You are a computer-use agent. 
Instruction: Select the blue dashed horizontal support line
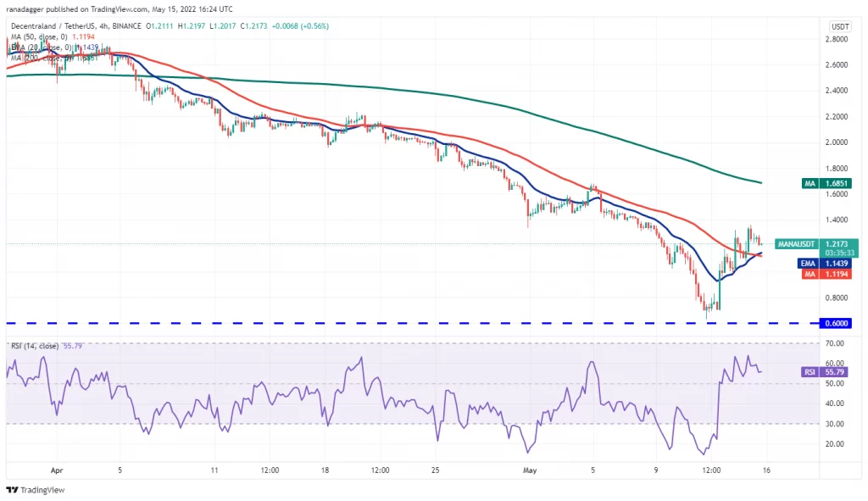coord(413,323)
